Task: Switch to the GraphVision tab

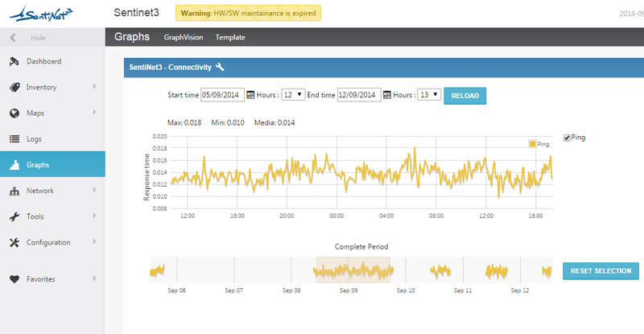Action: coord(184,37)
